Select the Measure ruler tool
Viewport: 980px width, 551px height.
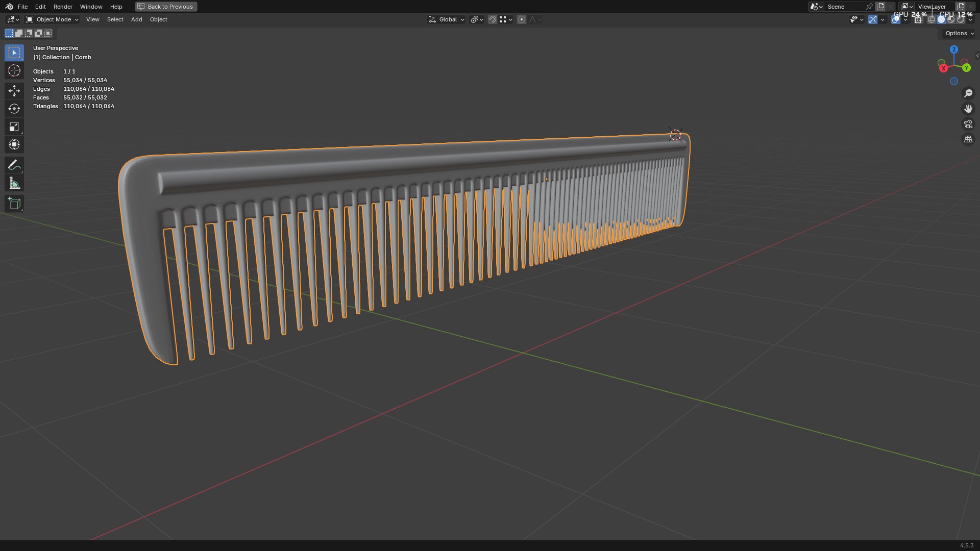coord(14,183)
